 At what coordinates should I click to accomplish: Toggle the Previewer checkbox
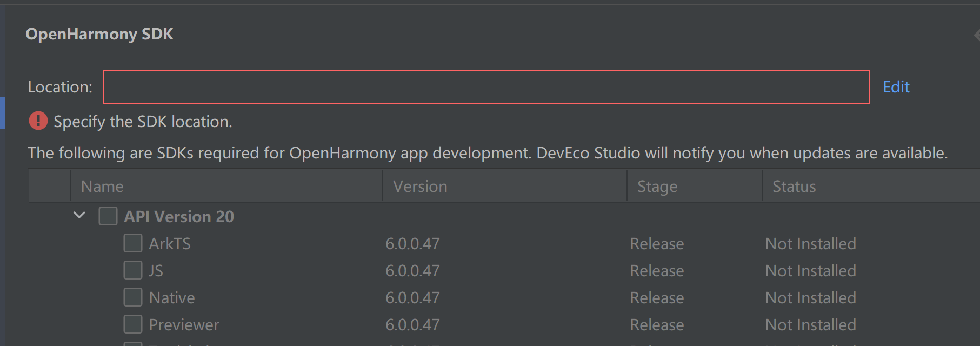coord(133,324)
